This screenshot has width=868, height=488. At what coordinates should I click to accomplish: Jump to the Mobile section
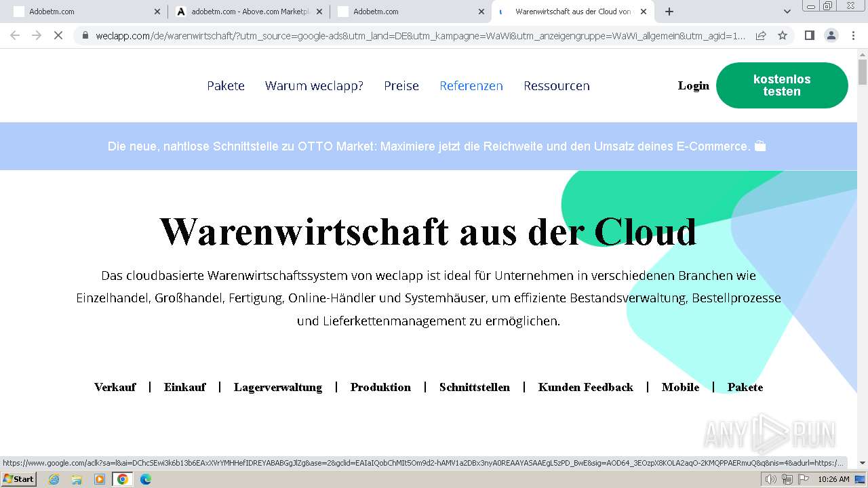[680, 387]
